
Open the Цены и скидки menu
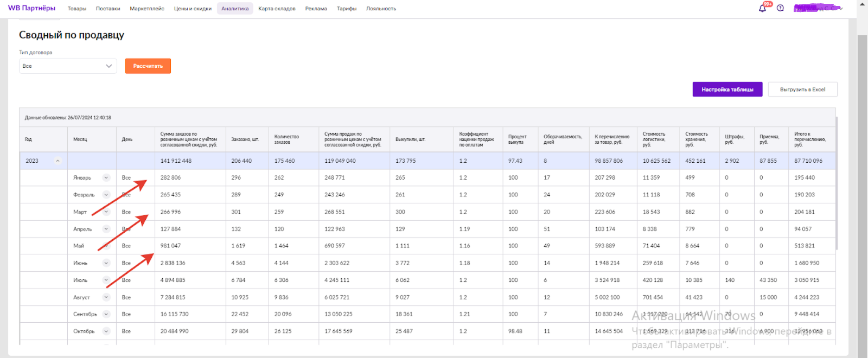(x=193, y=9)
